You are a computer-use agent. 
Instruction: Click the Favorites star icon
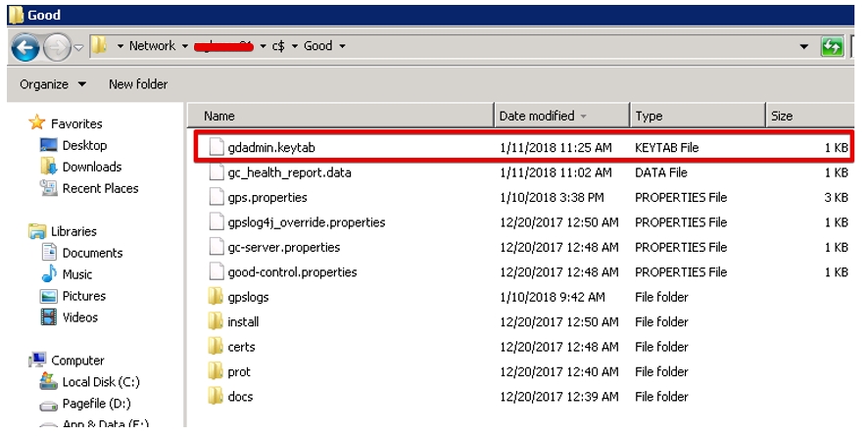tap(37, 123)
